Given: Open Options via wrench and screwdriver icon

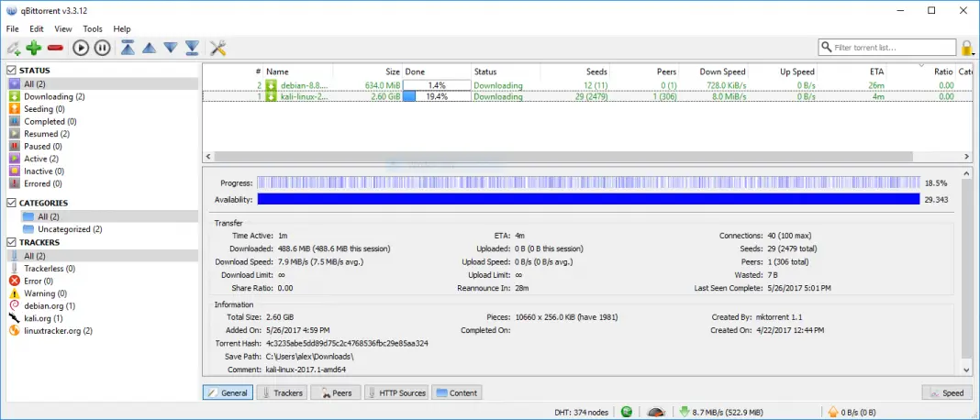Looking at the screenshot, I should [217, 48].
